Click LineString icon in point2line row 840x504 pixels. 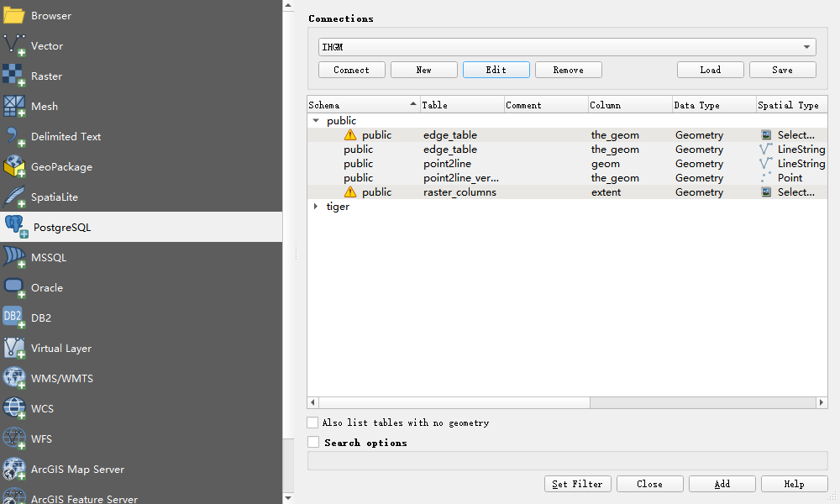pyautogui.click(x=766, y=163)
